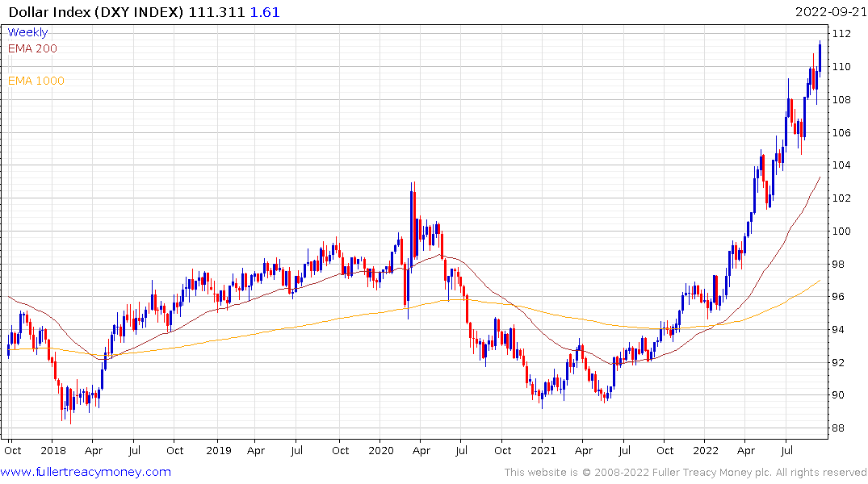Click the change value 1.61

pyautogui.click(x=265, y=12)
